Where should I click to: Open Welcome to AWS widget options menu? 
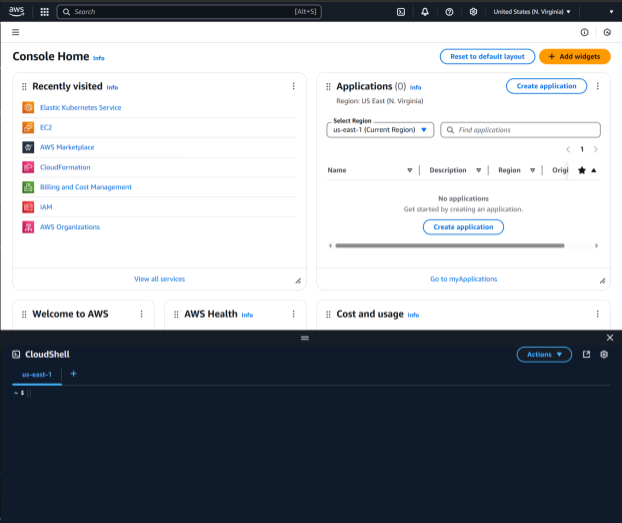142,314
